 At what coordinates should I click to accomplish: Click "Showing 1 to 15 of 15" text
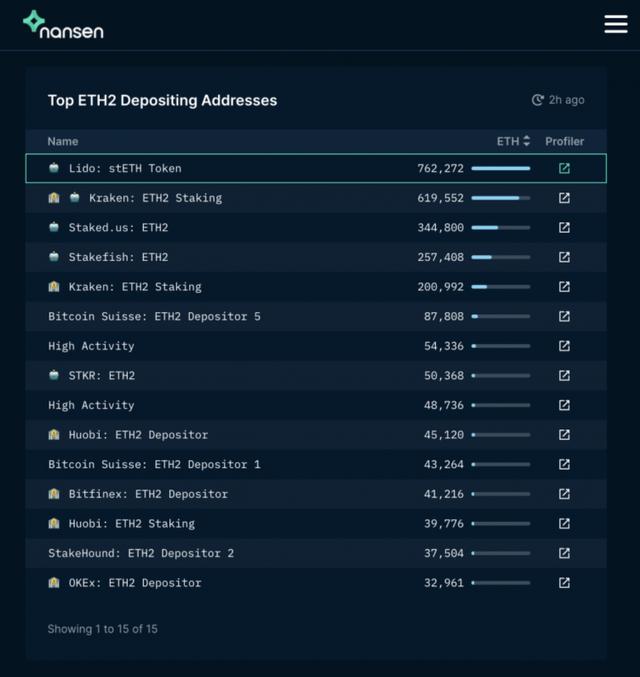pos(103,629)
